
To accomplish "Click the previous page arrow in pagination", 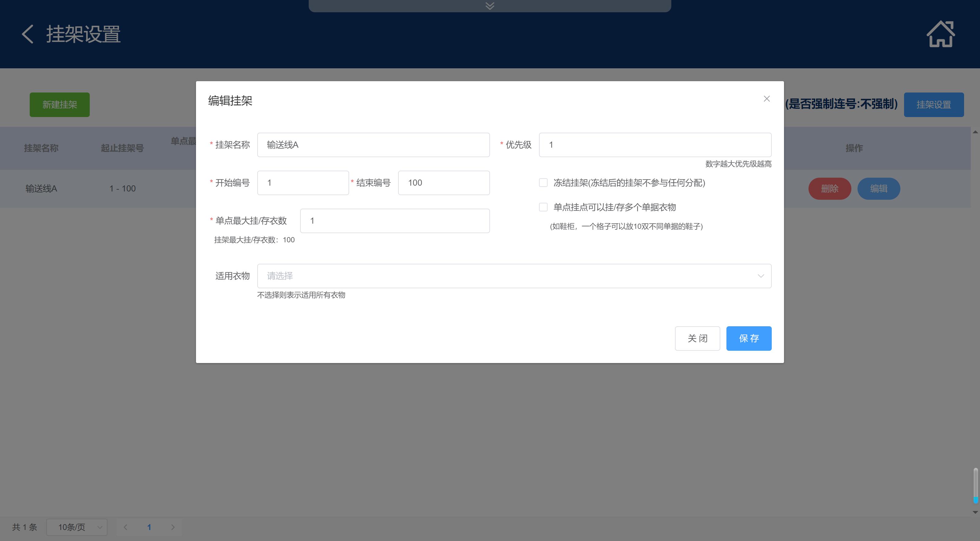I will [126, 527].
